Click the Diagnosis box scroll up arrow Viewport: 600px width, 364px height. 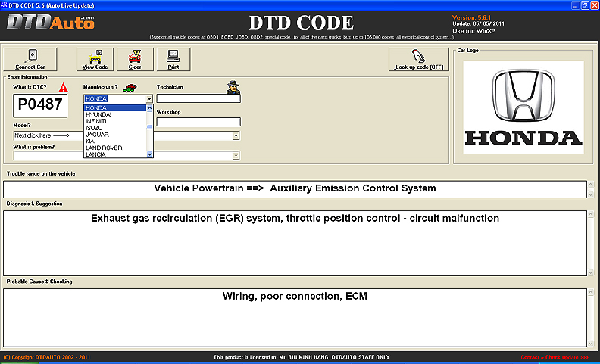click(x=590, y=214)
